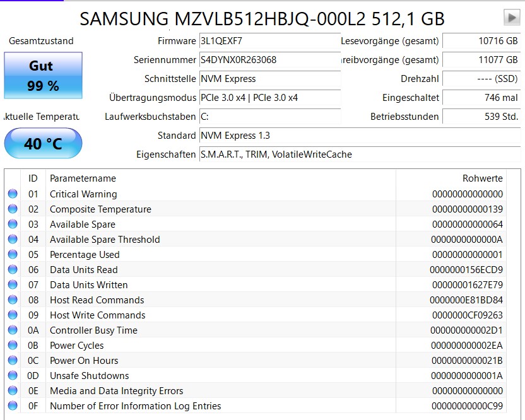Click the Drehzahl value ---- (SSD)
Image resolution: width=525 pixels, height=420 pixels.
(481, 79)
